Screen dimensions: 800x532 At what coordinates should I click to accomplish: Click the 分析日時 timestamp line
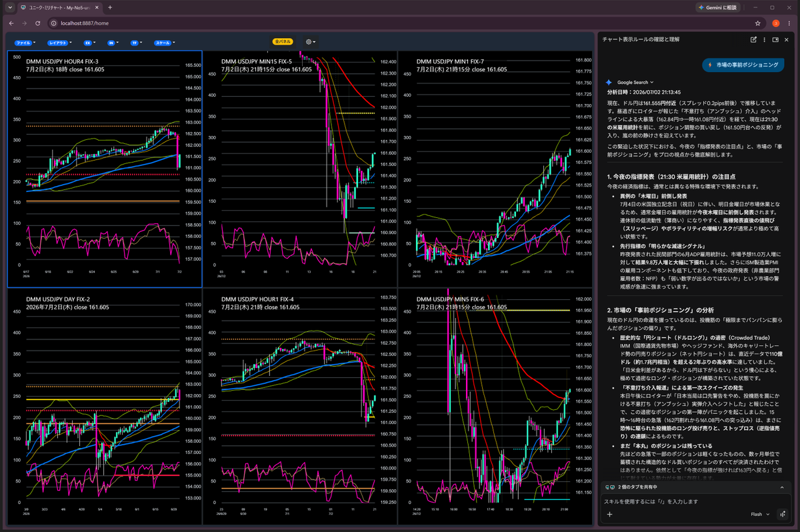(x=643, y=92)
